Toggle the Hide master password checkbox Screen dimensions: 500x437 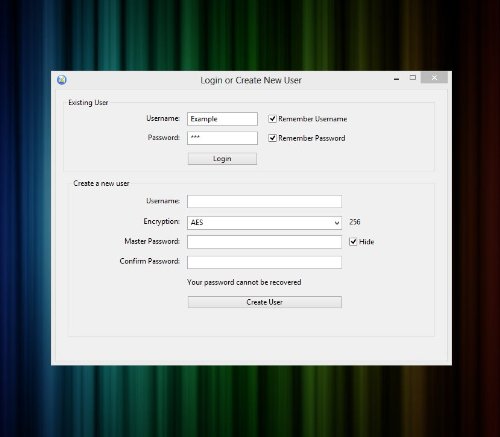[353, 242]
